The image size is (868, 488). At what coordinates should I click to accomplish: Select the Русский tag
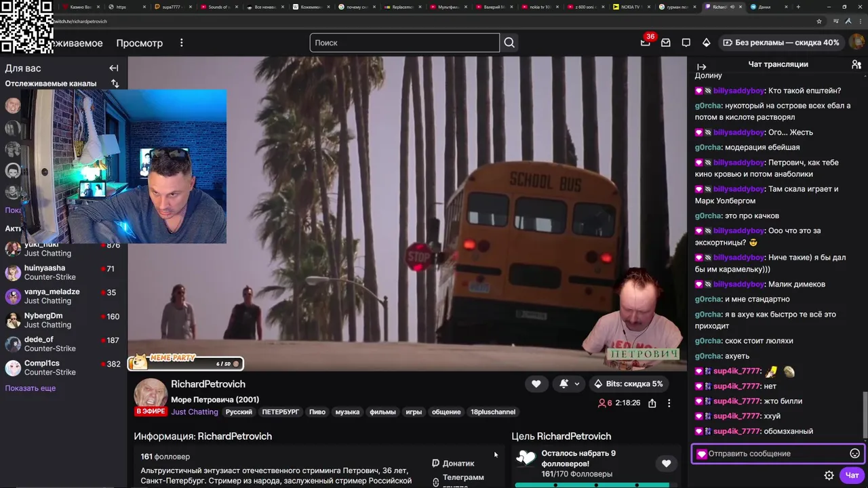[239, 412]
